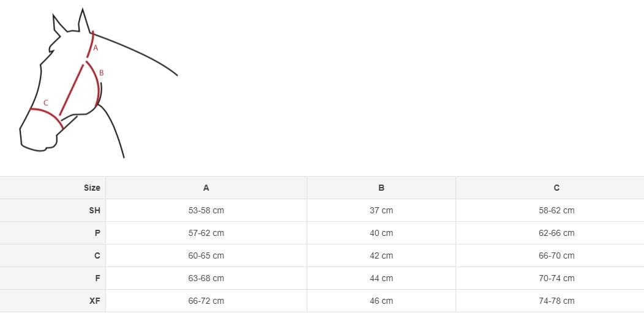The height and width of the screenshot is (316, 644).
Task: Click the SH size row label
Action: point(94,210)
